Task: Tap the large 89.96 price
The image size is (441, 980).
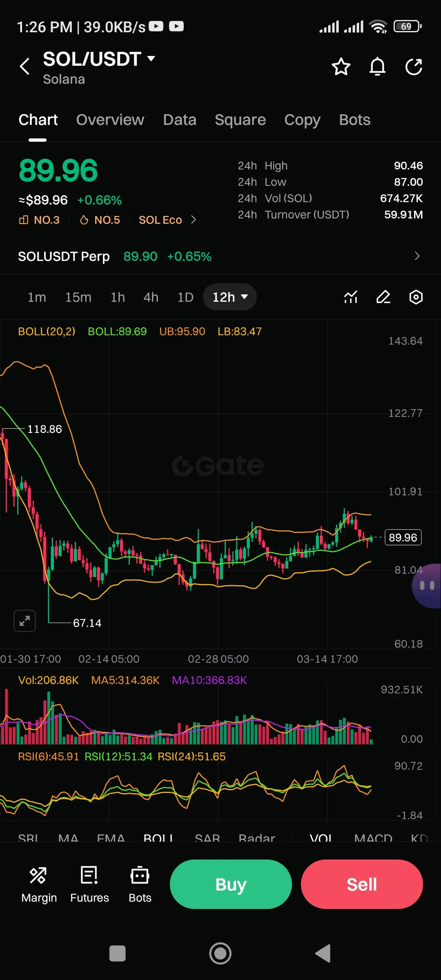Action: click(x=58, y=170)
